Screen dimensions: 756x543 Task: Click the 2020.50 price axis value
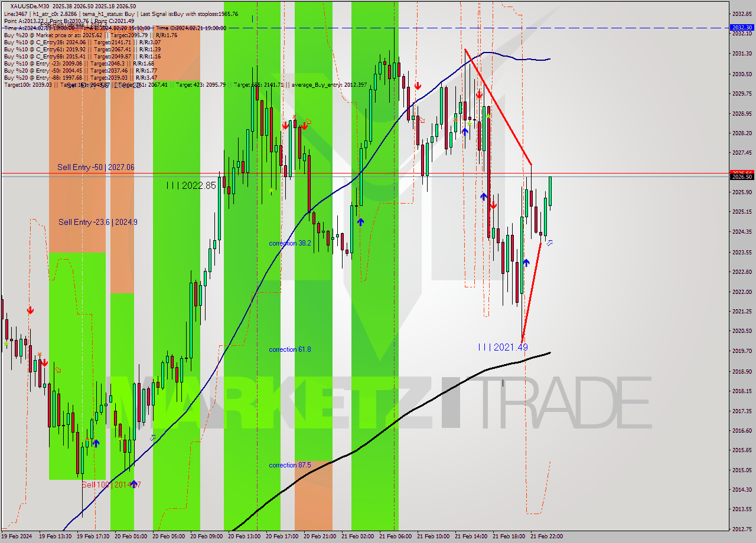tap(742, 331)
